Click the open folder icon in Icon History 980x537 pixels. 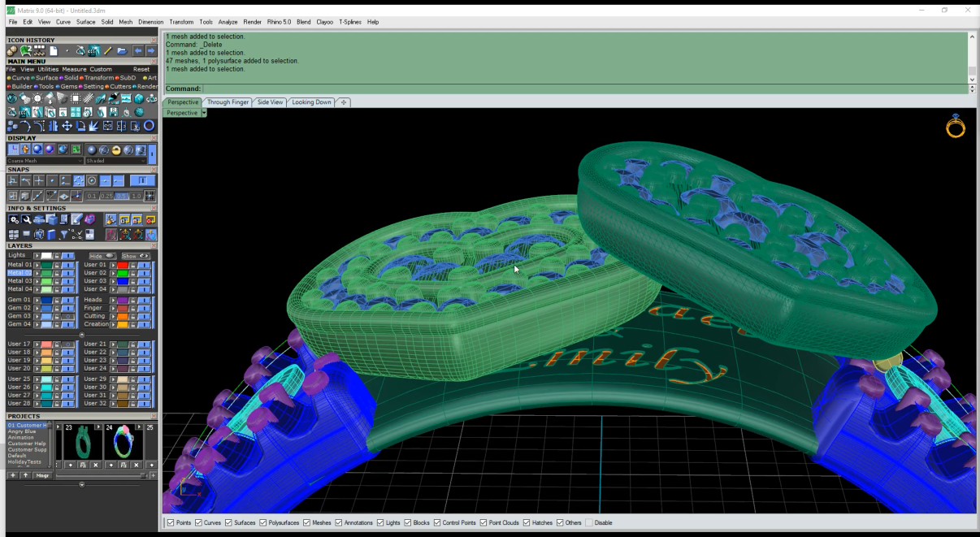tap(122, 50)
